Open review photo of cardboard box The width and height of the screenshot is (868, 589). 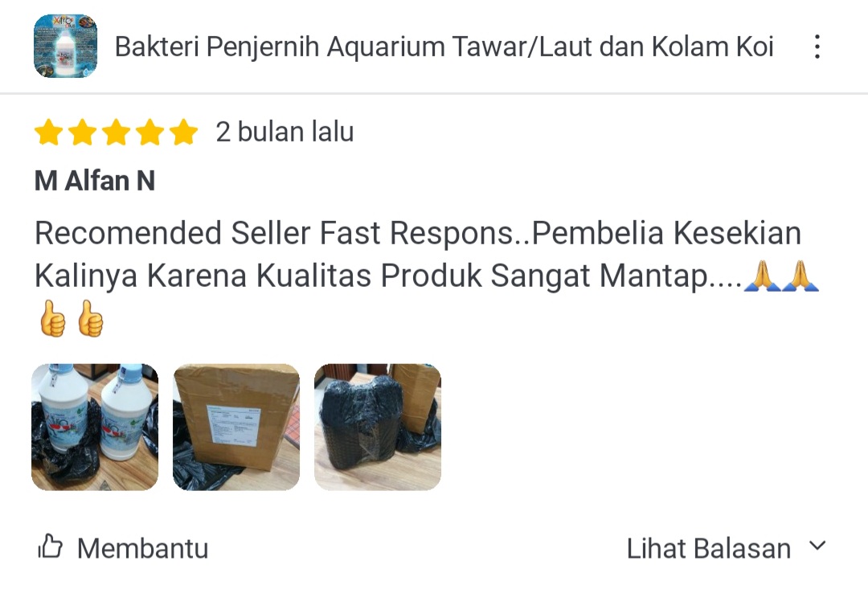[236, 427]
